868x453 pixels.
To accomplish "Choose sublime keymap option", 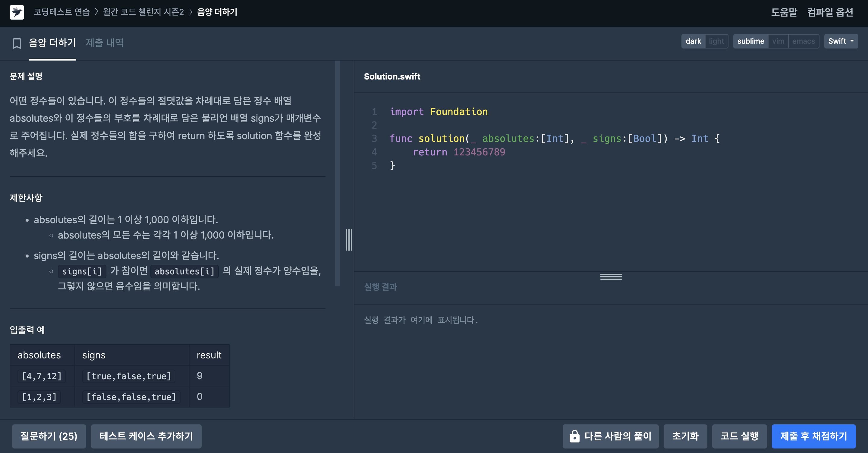I will [750, 41].
